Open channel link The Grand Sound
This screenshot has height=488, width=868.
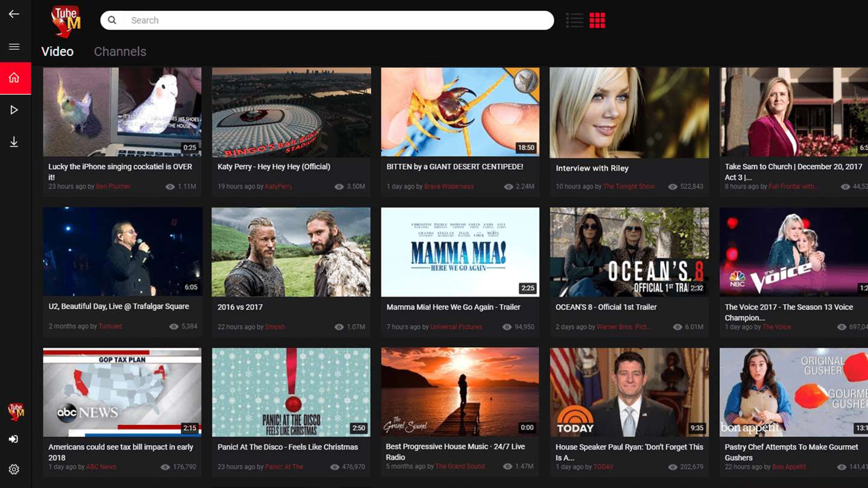point(460,467)
